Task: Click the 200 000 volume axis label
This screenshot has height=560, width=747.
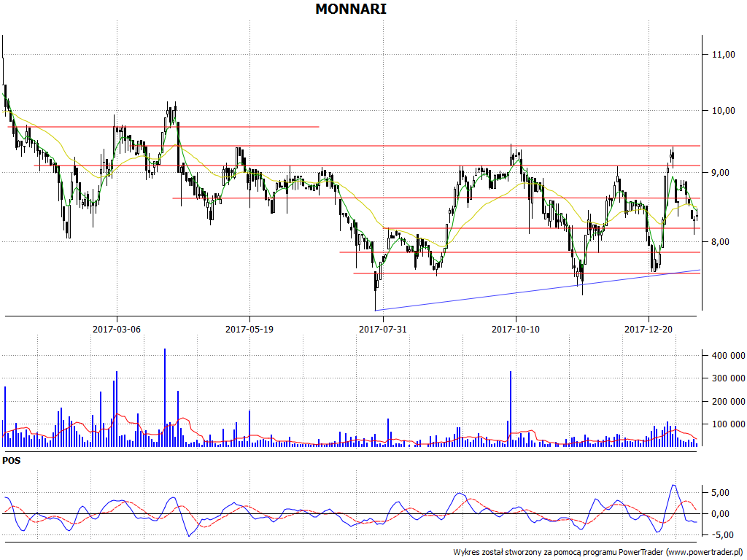Action: [x=728, y=402]
